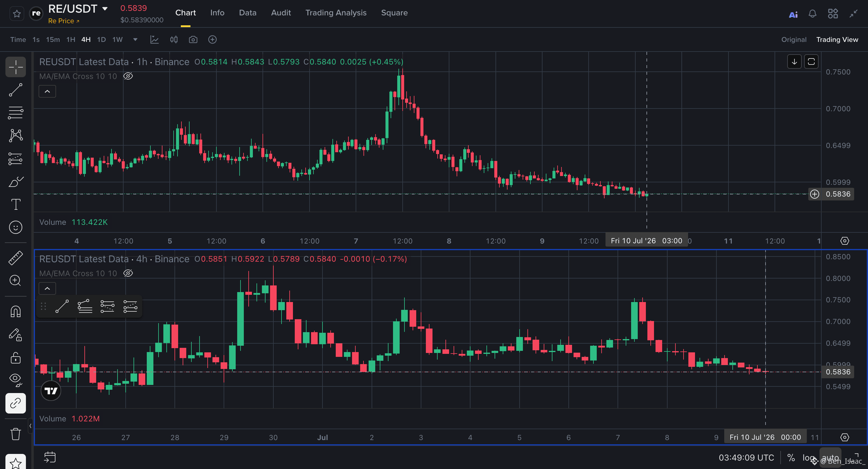Toggle the link drawings sync button
This screenshot has height=469, width=868.
point(15,403)
